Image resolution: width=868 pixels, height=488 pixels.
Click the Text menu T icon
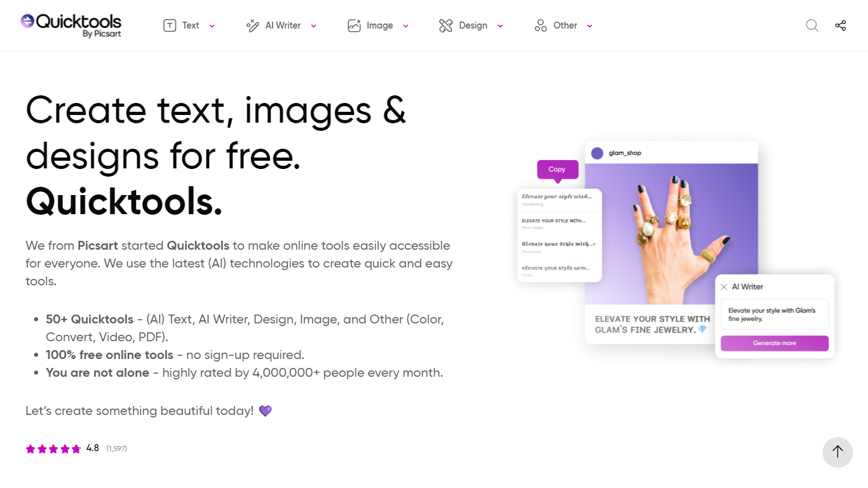point(170,25)
